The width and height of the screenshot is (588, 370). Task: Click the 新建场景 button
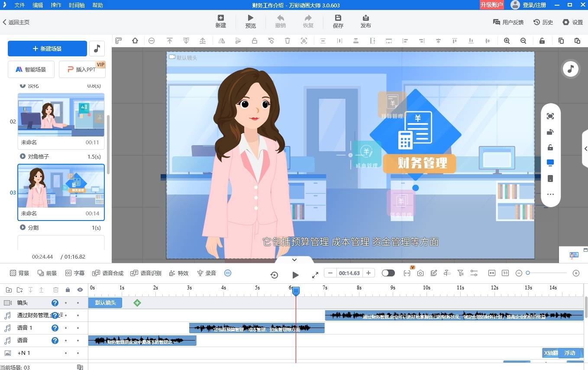click(x=47, y=49)
